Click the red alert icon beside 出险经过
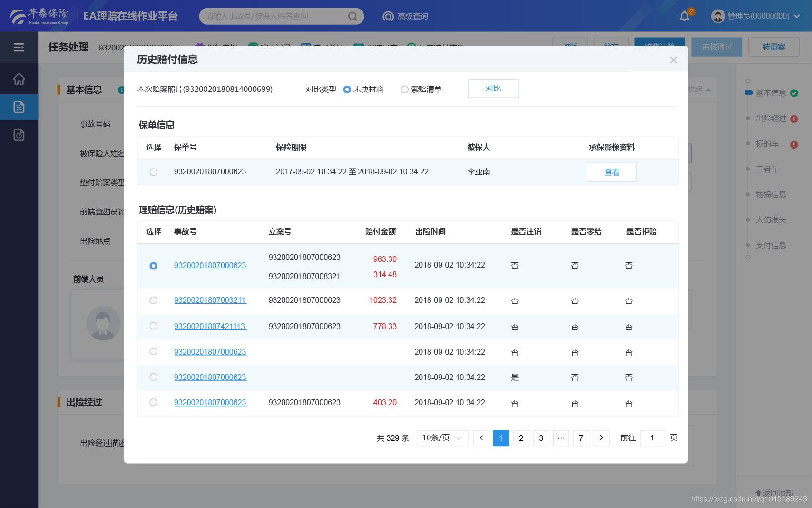 point(794,119)
